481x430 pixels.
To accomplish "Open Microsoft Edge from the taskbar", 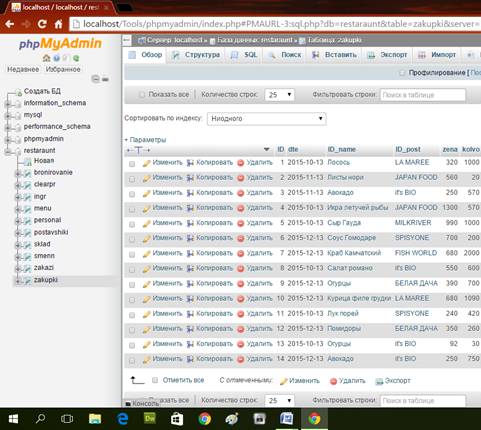I will 123,419.
